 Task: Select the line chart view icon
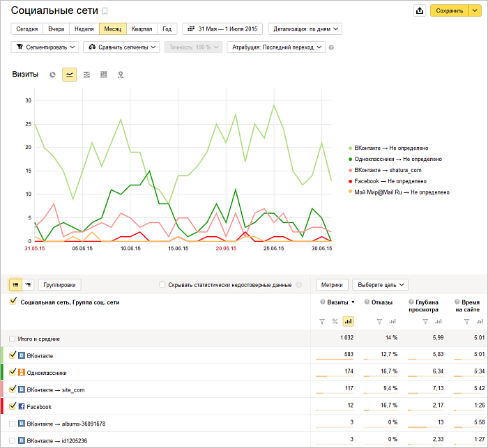pos(70,75)
